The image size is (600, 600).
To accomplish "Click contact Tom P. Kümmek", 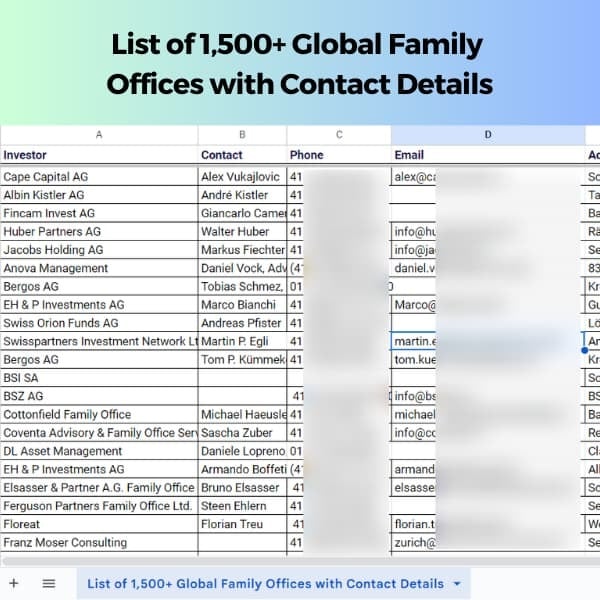I will click(242, 360).
